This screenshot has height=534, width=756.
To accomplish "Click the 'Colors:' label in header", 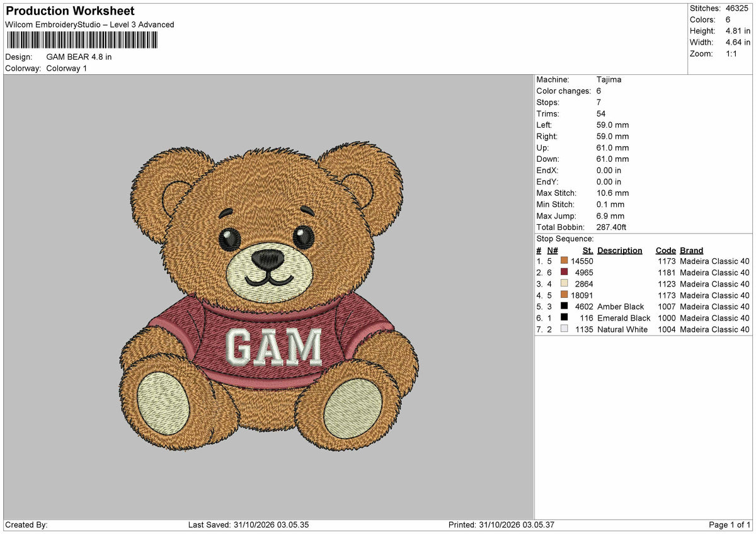I will pos(702,20).
